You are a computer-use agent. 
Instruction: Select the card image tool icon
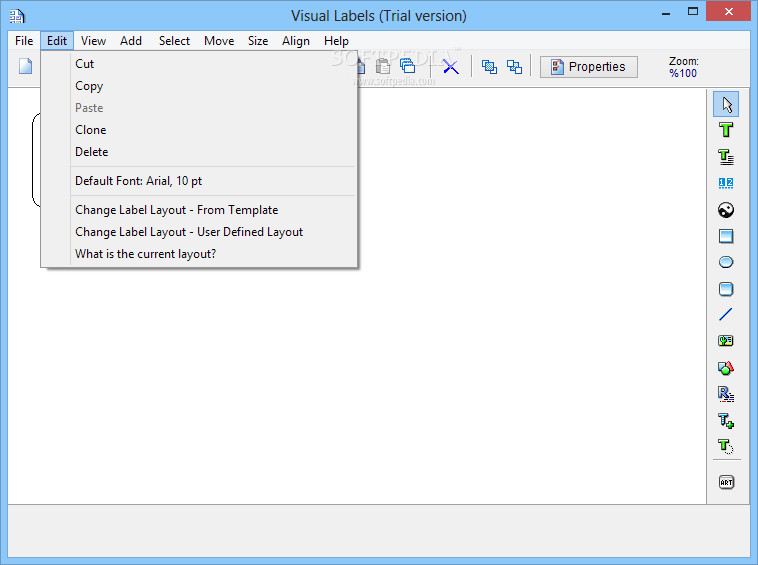click(x=726, y=341)
